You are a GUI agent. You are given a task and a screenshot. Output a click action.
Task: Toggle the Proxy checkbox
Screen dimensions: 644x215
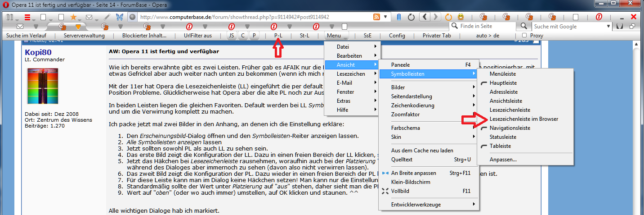524,35
